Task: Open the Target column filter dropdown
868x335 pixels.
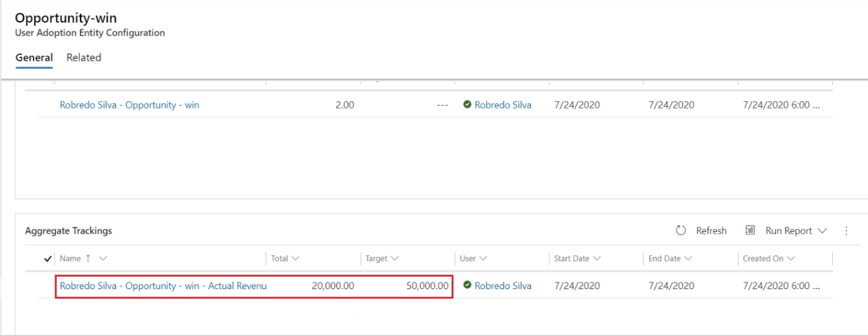Action: point(395,258)
